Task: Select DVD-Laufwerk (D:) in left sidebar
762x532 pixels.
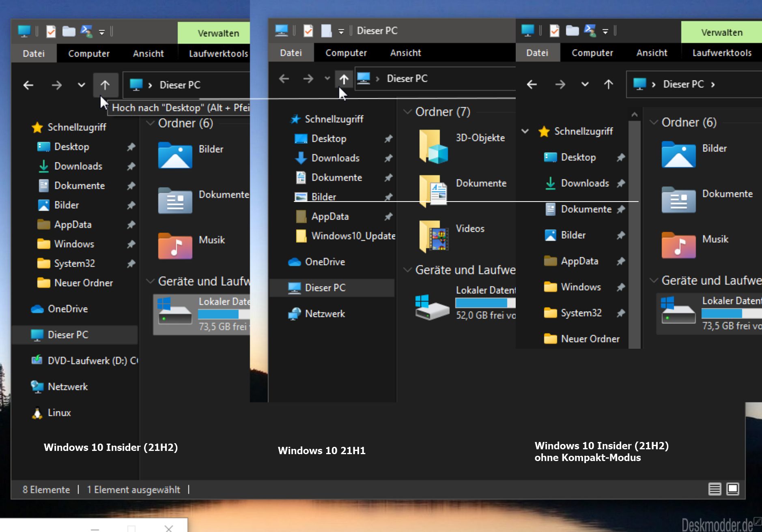Action: click(x=85, y=361)
